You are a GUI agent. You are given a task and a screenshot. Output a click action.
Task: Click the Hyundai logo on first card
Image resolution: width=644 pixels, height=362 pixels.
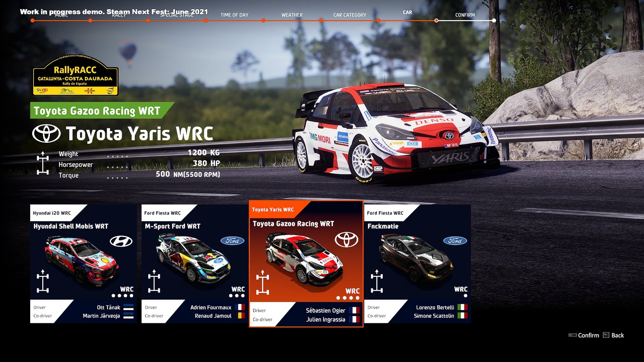[x=121, y=241]
